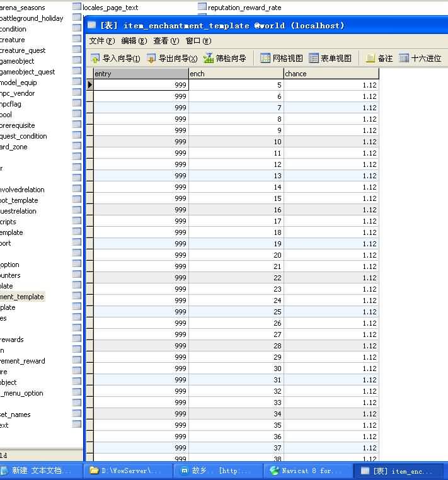Click the hex view icon
Viewport: 448px width, 480px height.
coord(404,58)
